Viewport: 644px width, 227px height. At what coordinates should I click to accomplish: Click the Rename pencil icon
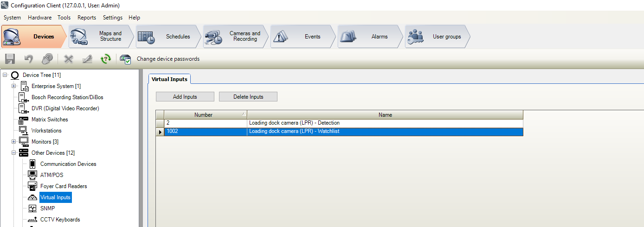coord(87,59)
